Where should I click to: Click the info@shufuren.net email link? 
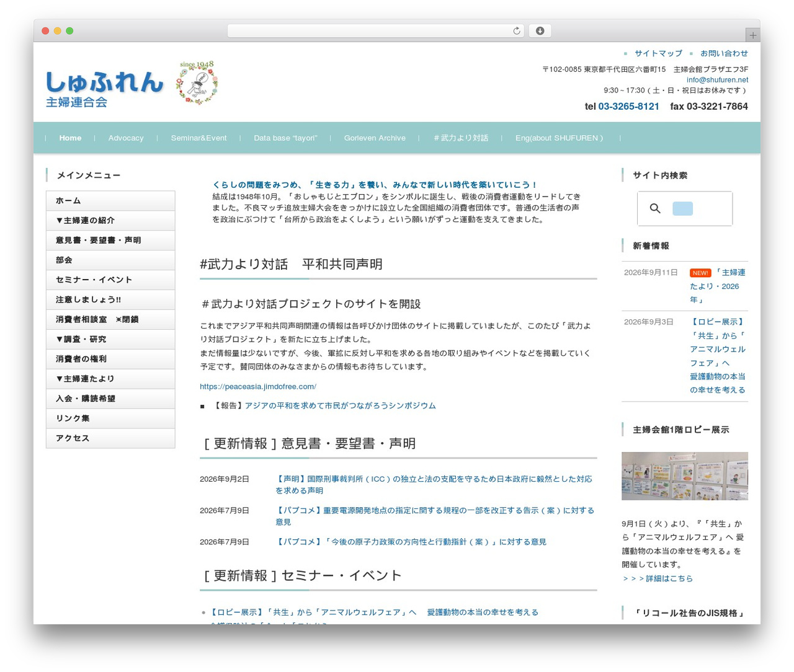coord(717,79)
